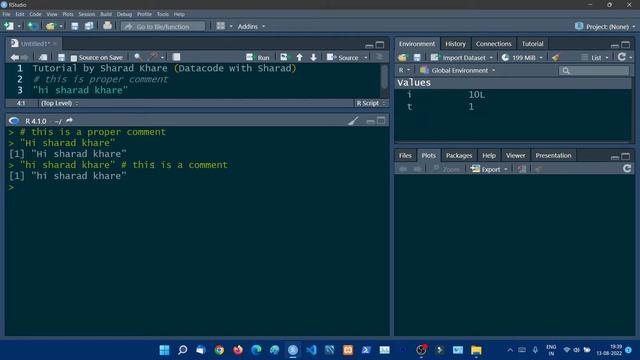Open the (Top Level) scope selector
Screen dimensions: 640x360
pos(60,103)
